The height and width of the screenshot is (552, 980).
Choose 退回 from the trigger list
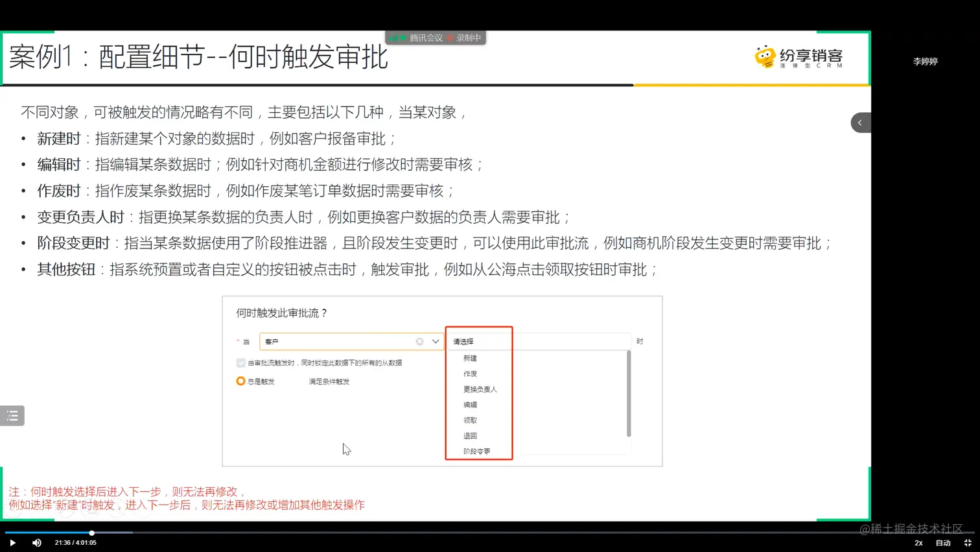470,436
